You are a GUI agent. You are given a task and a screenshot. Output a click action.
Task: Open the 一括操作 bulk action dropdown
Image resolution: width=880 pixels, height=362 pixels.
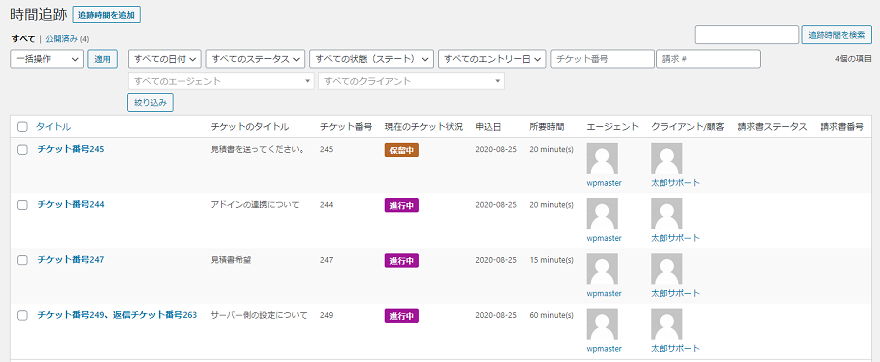point(47,59)
